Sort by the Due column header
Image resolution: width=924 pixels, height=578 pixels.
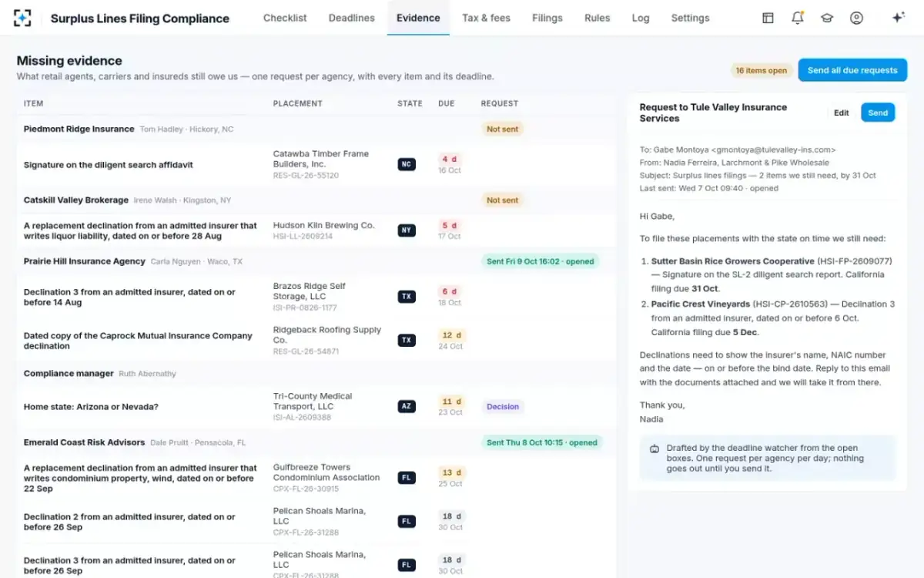point(447,103)
